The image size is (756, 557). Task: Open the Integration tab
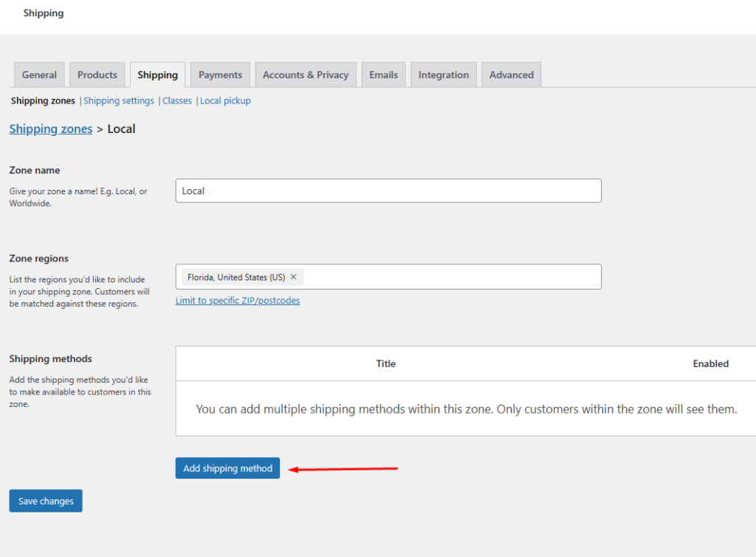click(x=443, y=74)
